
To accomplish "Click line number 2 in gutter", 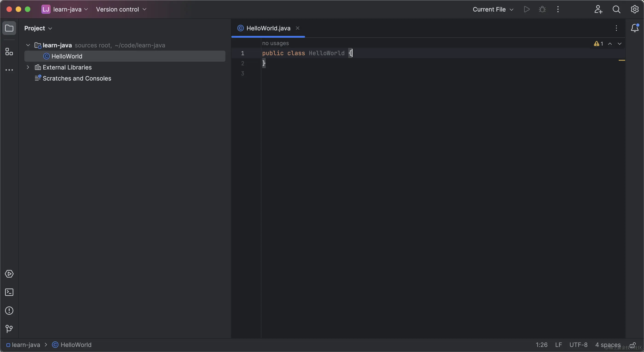I will [242, 63].
